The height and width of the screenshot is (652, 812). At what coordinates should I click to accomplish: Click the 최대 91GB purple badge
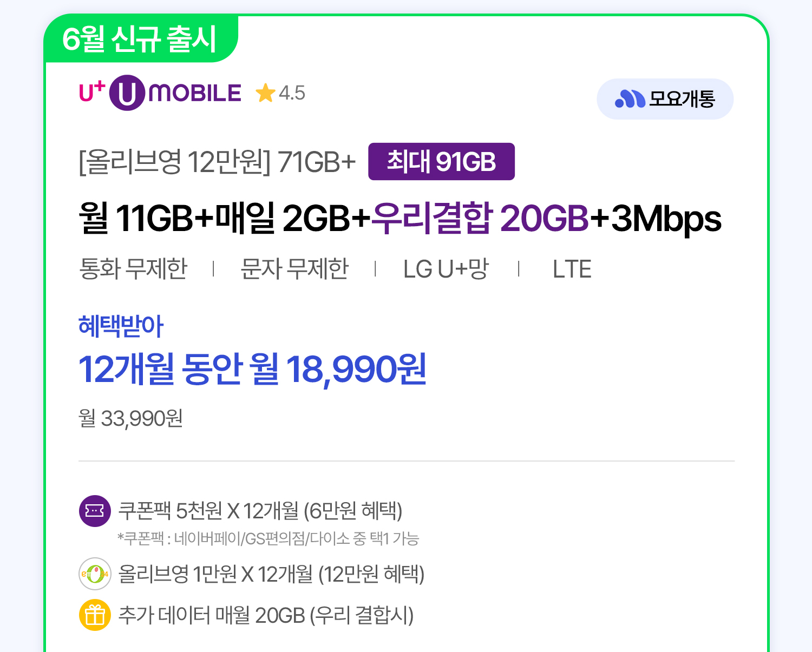coord(441,162)
